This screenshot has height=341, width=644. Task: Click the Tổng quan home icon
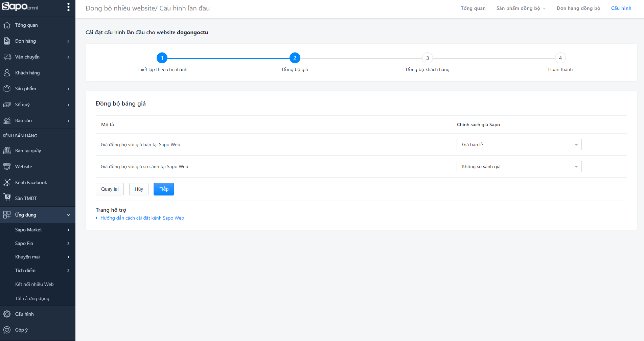(x=7, y=25)
